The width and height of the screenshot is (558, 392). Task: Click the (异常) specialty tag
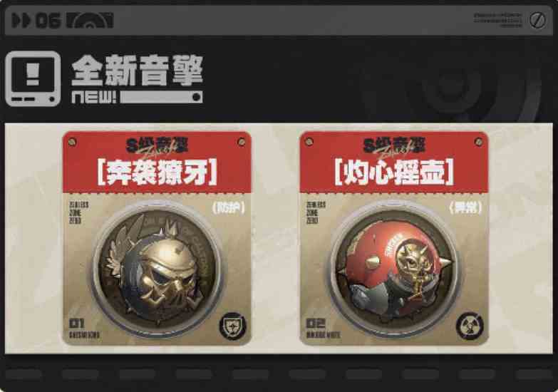click(465, 207)
